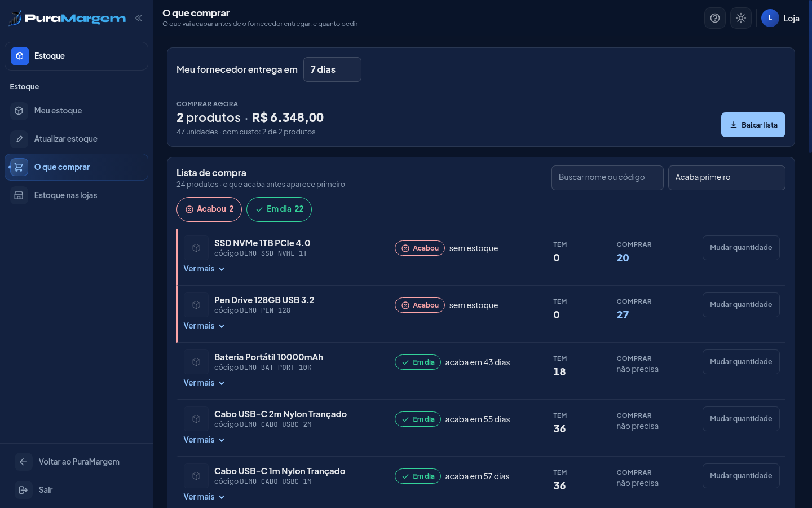Screen dimensions: 812x508
Task: Click the Pen Drive 128GB product thumbnail
Action: [x=196, y=305]
